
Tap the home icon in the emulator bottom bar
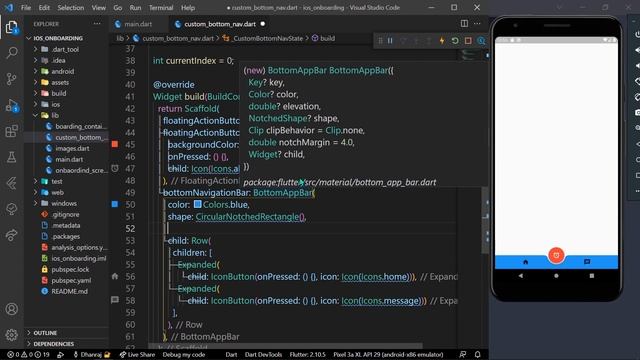pyautogui.click(x=526, y=262)
